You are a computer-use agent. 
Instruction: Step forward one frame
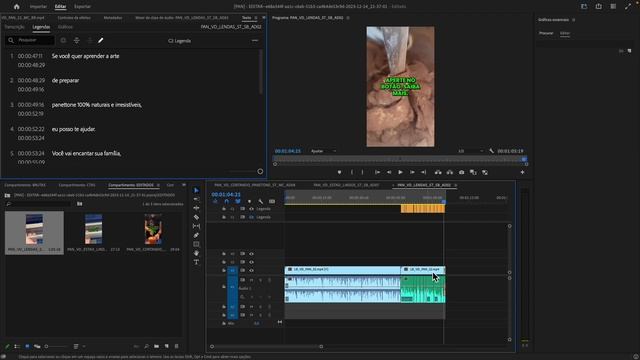[412, 172]
